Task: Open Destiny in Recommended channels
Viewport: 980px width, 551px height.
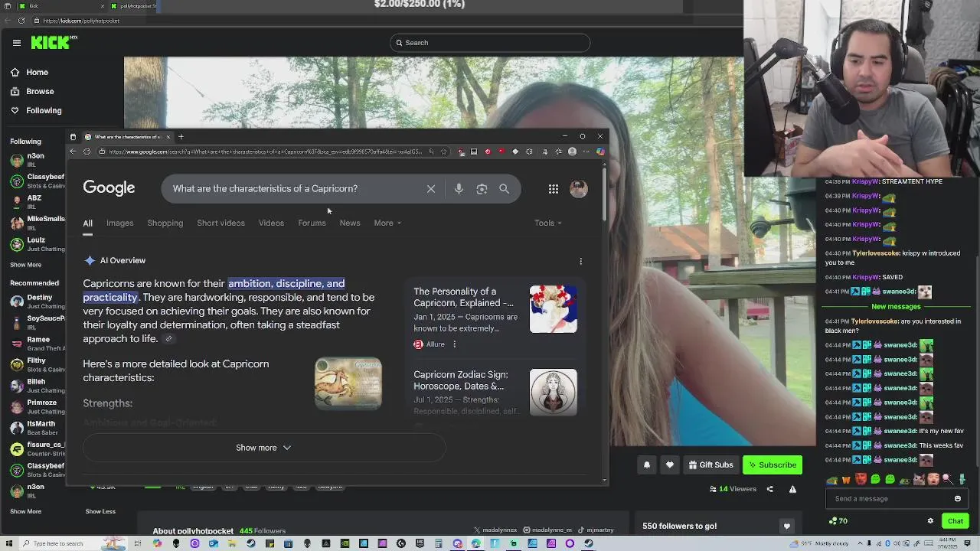Action: point(37,301)
